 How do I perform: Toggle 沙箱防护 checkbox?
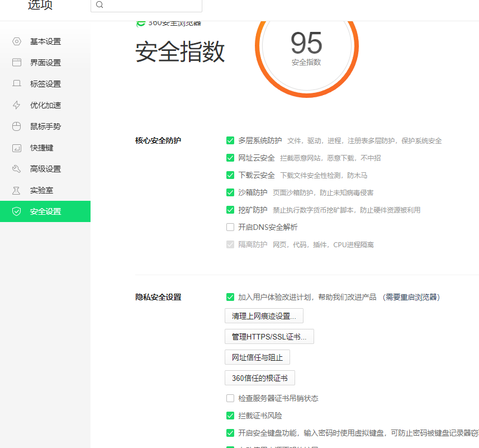pos(230,192)
